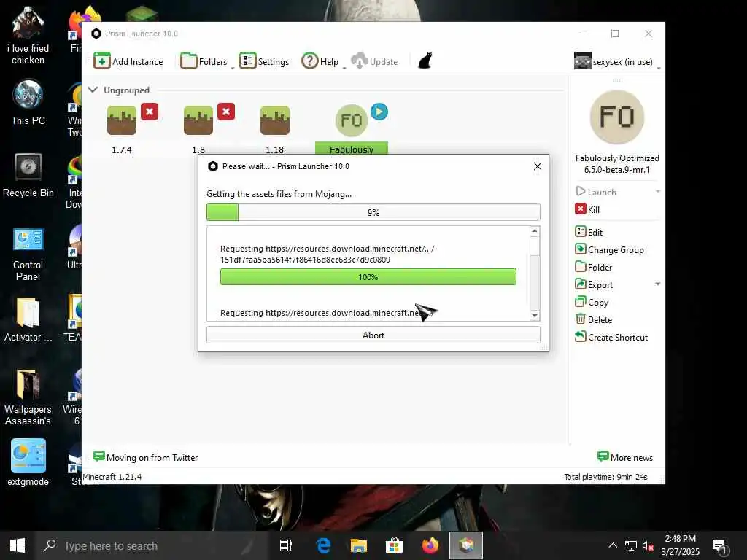Click the black cat icon in the toolbar
The height and width of the screenshot is (560, 747).
(425, 61)
